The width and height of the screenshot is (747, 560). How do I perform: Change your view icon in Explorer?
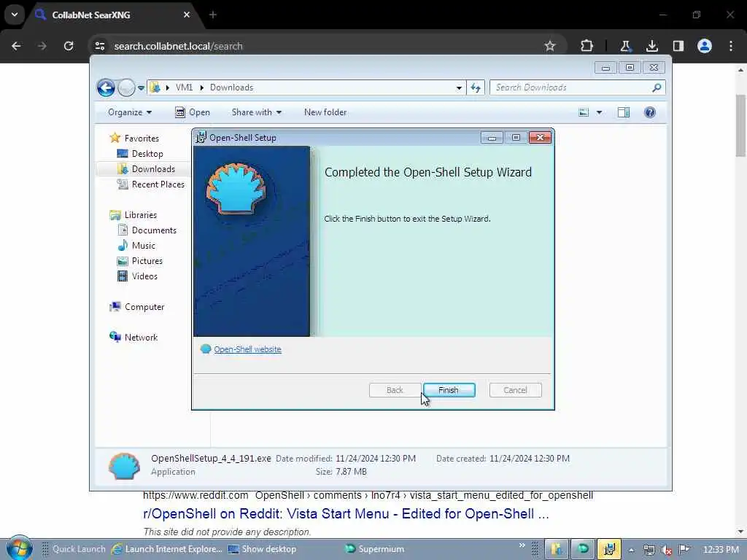[584, 112]
